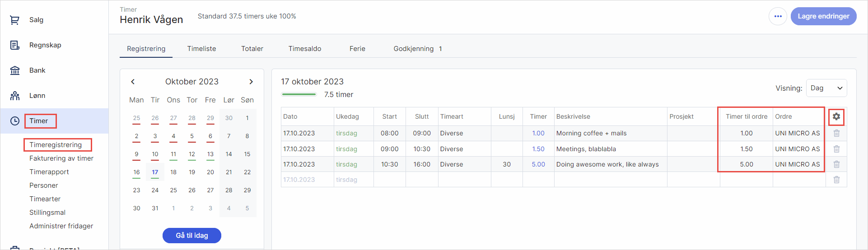The width and height of the screenshot is (868, 250).
Task: Go to previous month in calendar
Action: (x=133, y=82)
